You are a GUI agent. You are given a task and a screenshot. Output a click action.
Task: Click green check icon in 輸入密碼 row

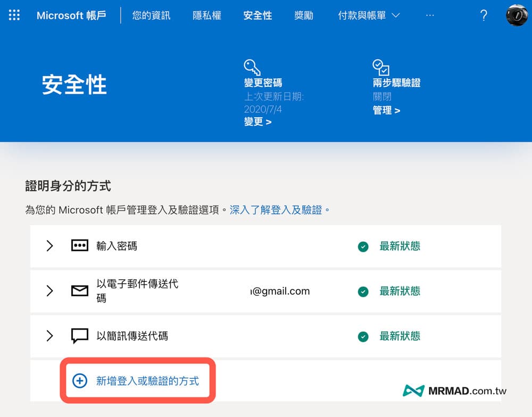(363, 246)
